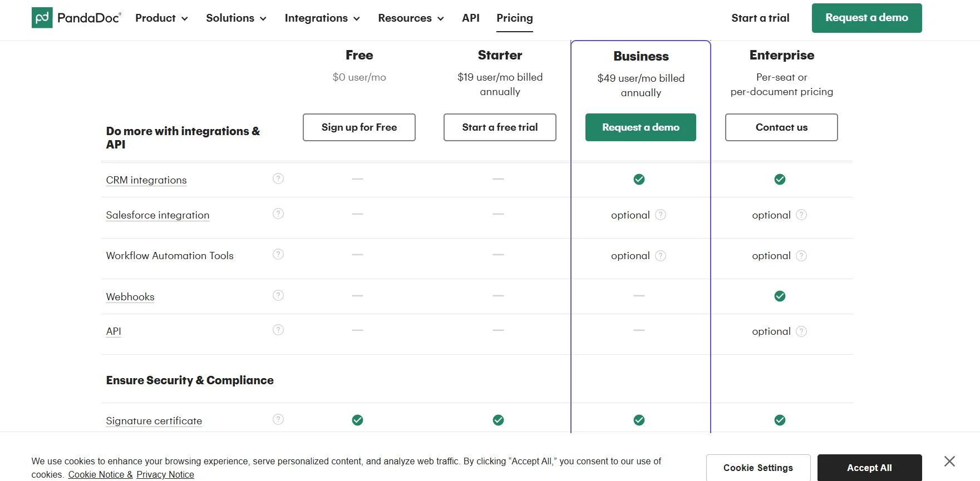Click help icon for Workflow Automation Tools
980x481 pixels.
pyautogui.click(x=278, y=254)
